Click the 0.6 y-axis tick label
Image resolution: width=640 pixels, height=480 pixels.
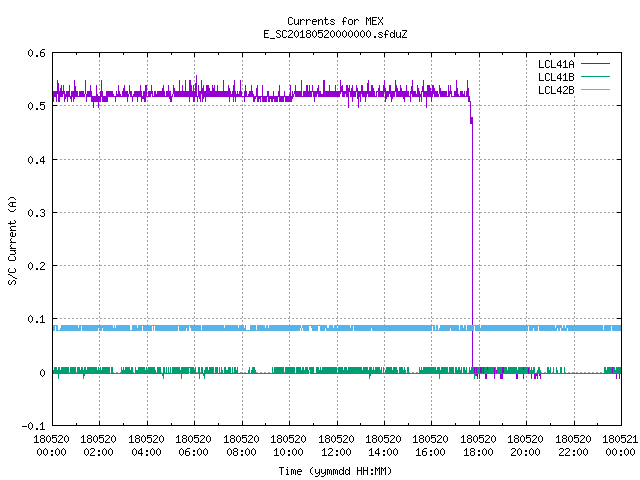pyautogui.click(x=36, y=53)
